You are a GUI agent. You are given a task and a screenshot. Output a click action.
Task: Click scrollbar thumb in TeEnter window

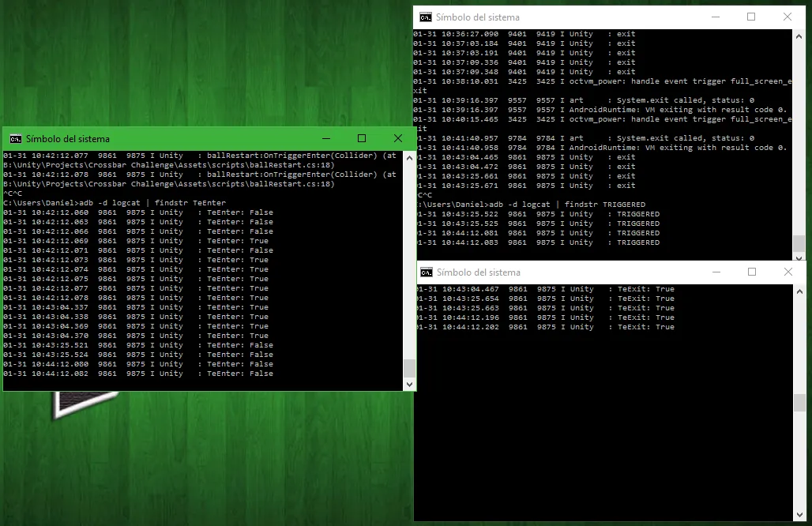coord(410,369)
